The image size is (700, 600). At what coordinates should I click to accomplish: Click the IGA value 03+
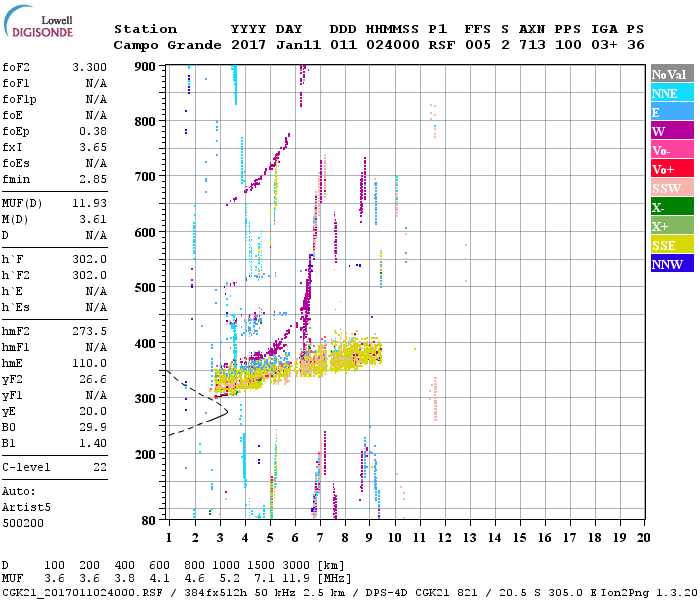(x=604, y=45)
